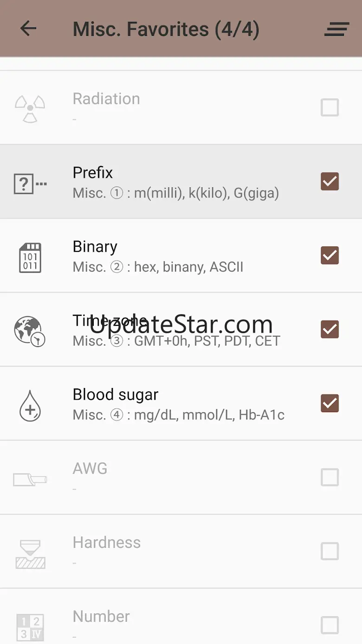Uncheck the Blood sugar checkbox
Image resolution: width=362 pixels, height=644 pixels.
330,403
